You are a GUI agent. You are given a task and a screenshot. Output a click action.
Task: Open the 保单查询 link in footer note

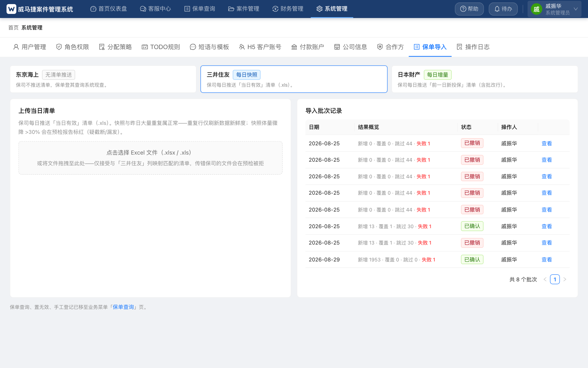click(123, 307)
